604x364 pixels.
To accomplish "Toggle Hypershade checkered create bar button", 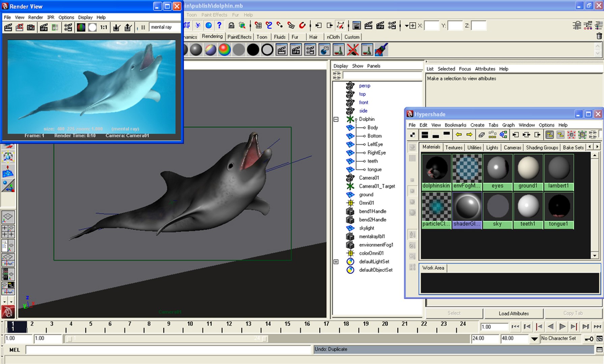I will pos(412,135).
